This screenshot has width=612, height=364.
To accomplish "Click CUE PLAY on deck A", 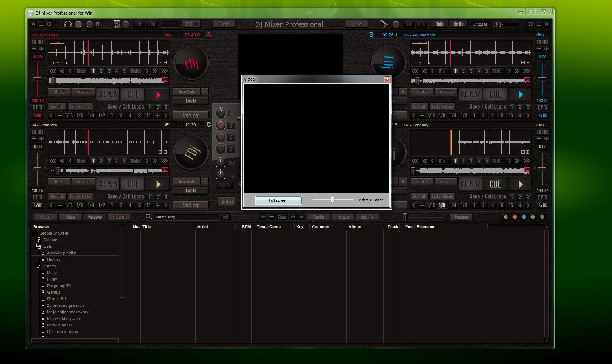I will pos(108,94).
